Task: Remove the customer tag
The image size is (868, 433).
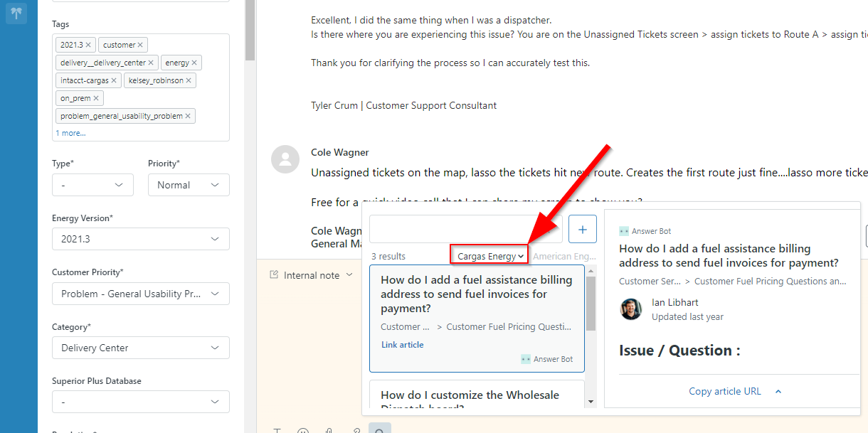Action: pyautogui.click(x=140, y=45)
